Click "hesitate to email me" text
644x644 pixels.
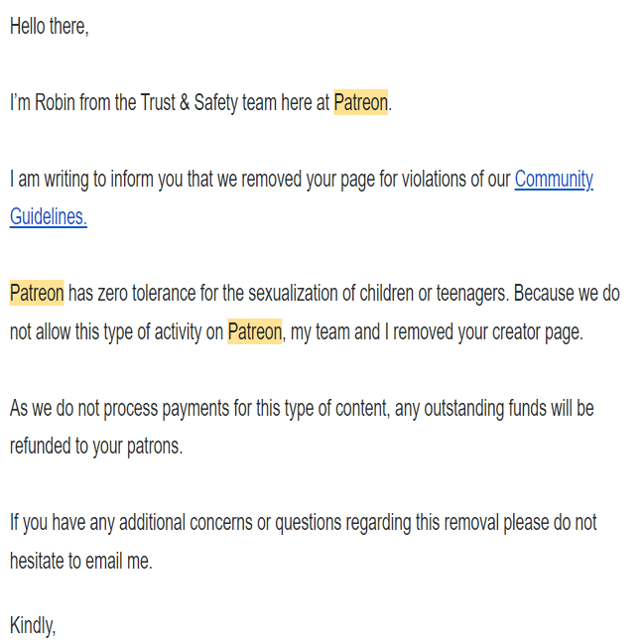(x=82, y=560)
